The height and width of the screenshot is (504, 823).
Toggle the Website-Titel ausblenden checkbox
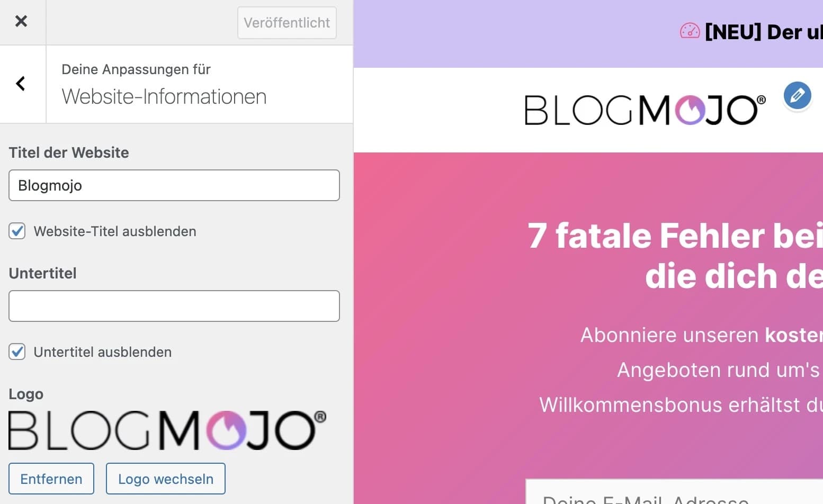[x=17, y=231]
